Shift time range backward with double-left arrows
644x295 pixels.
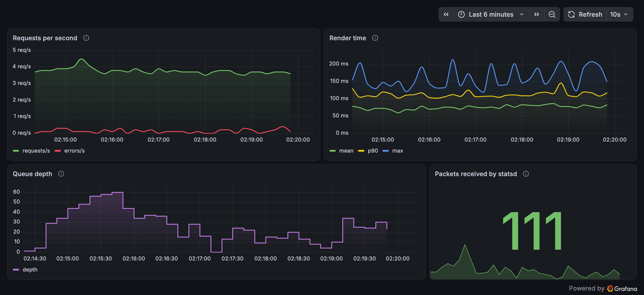pyautogui.click(x=446, y=14)
